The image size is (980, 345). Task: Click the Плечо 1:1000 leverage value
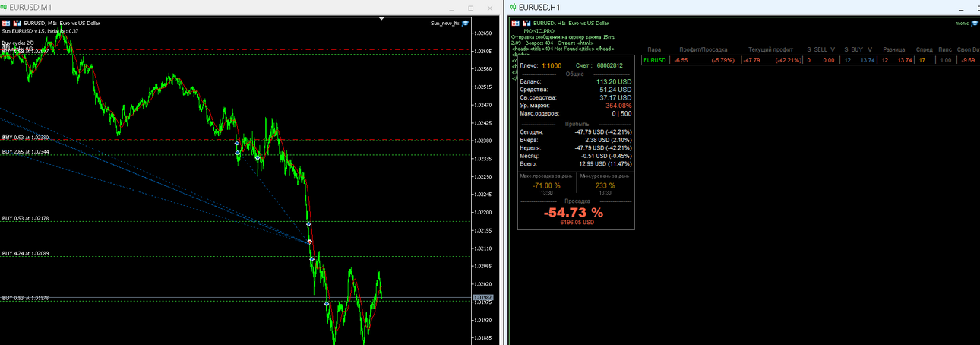click(x=552, y=66)
